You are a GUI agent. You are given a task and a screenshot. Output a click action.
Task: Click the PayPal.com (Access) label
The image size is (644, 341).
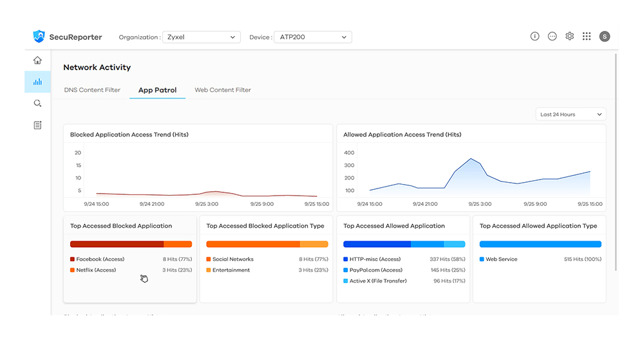(x=376, y=270)
